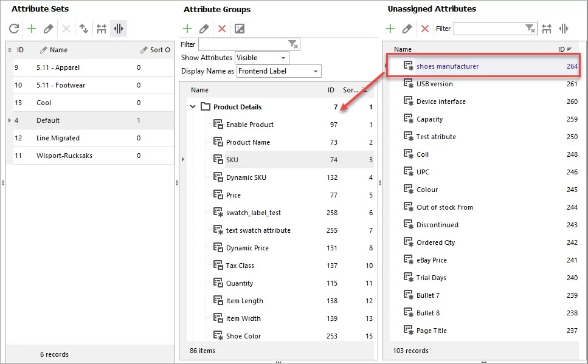The image size is (588, 364).
Task: Delete the selected attribute group
Action: [x=222, y=29]
